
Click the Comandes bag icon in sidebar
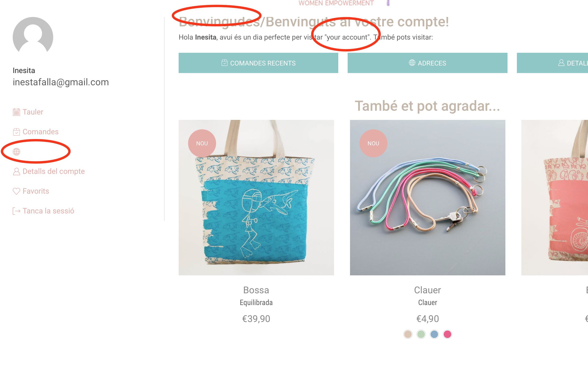pos(16,132)
